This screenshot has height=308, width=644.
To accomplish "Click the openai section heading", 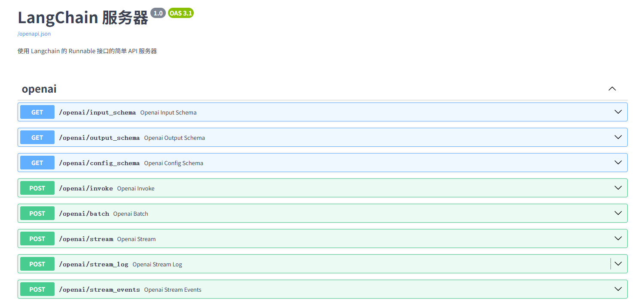I will click(39, 89).
